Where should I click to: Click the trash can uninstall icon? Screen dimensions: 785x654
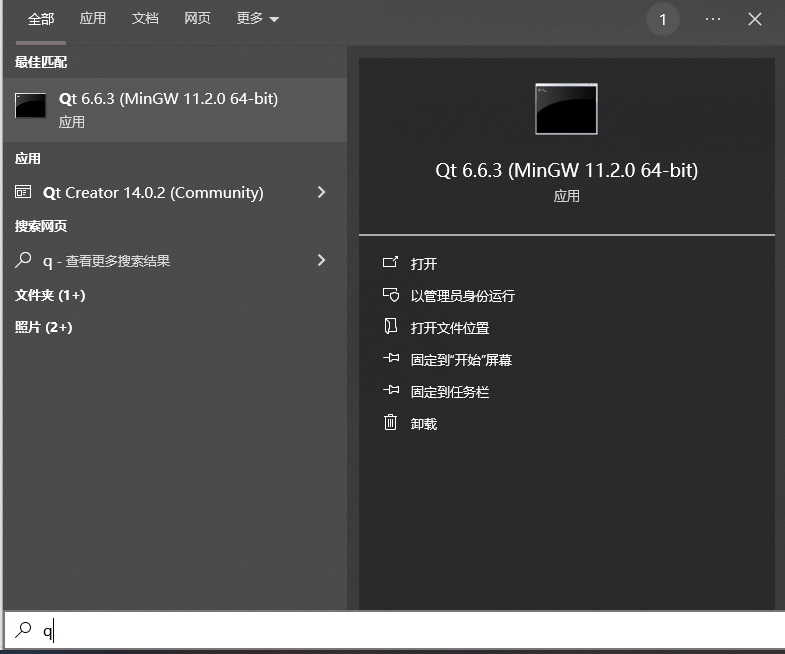390,422
